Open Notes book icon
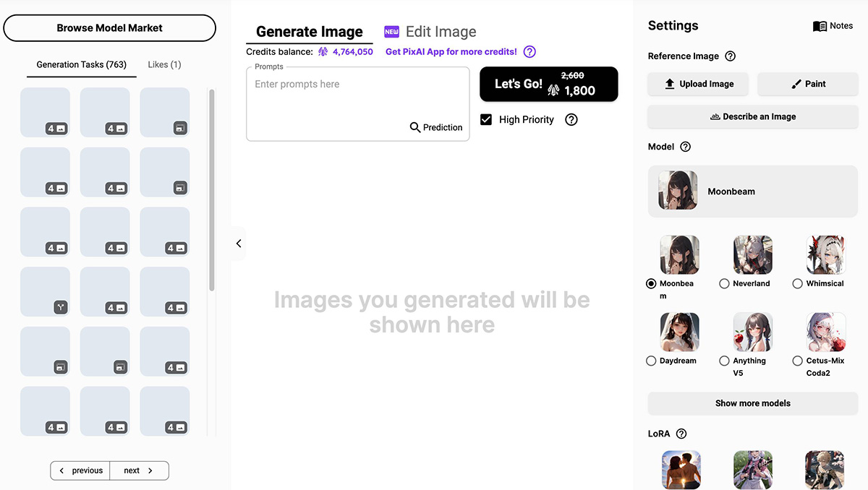Viewport: 868px width, 490px height. tap(820, 26)
